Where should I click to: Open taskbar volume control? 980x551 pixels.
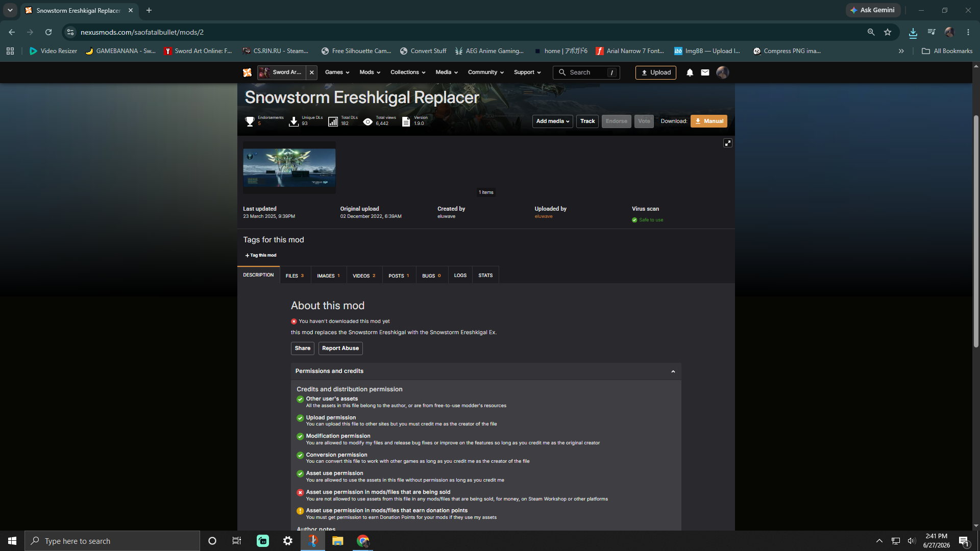pyautogui.click(x=912, y=541)
